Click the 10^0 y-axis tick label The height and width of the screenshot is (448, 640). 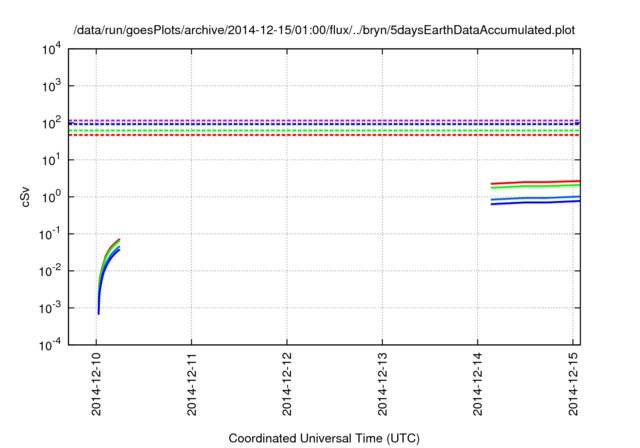pos(51,197)
